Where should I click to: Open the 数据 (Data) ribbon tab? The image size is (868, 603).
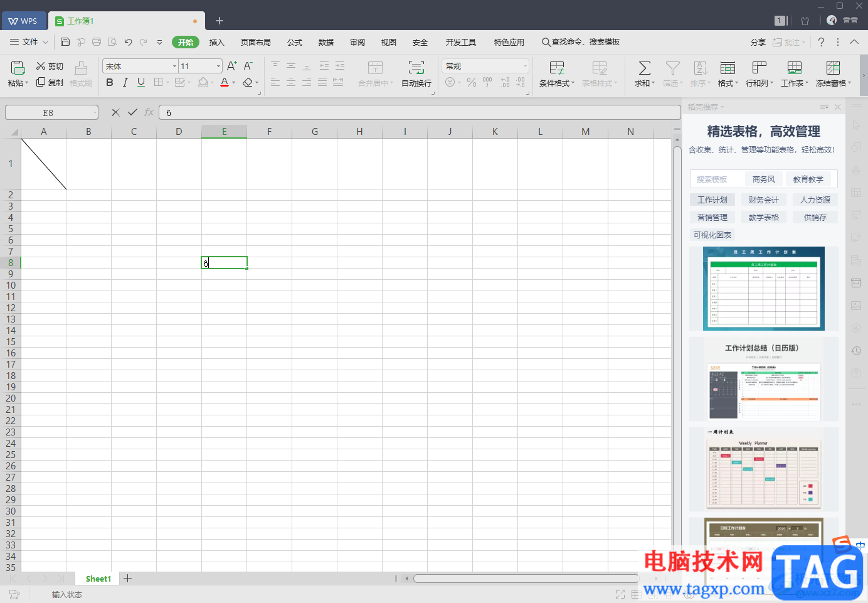click(326, 42)
